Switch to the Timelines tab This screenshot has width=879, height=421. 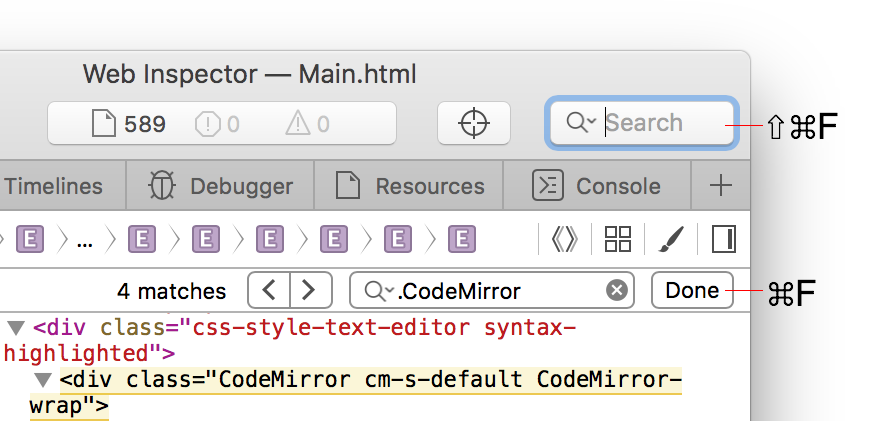pyautogui.click(x=54, y=186)
